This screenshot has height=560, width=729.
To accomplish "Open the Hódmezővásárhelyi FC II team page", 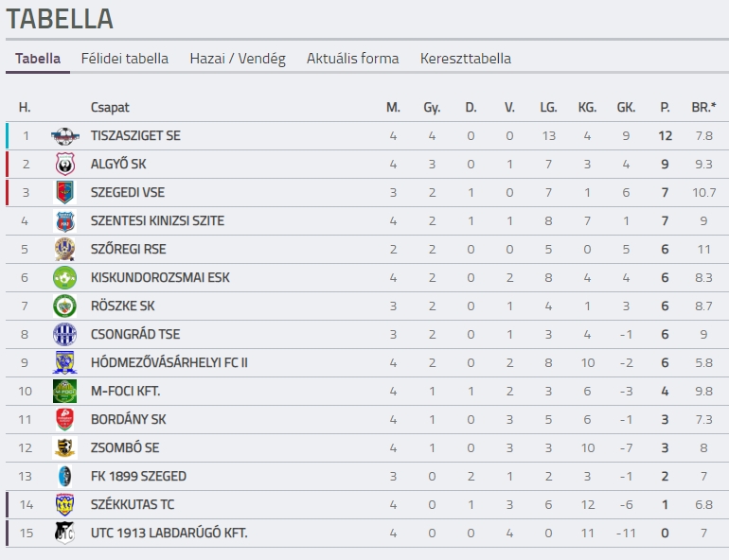I will pos(169,362).
